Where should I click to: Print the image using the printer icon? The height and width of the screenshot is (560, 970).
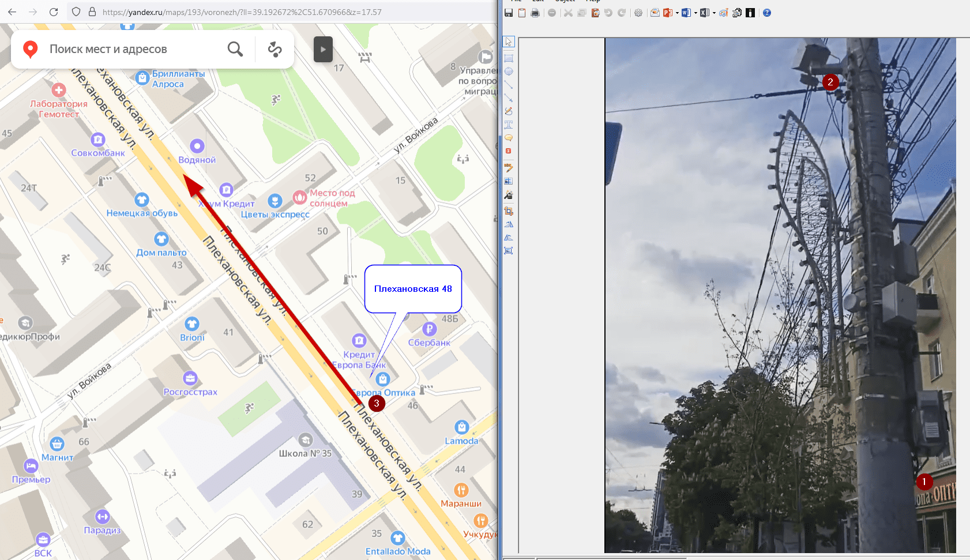coord(535,13)
